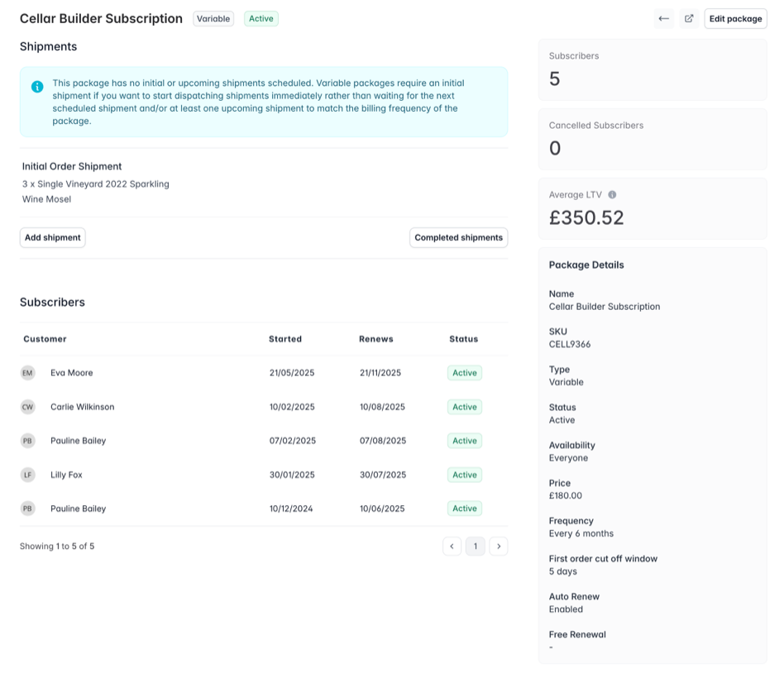Click the Cancelled Subscribers value 0
Image resolution: width=784 pixels, height=673 pixels.
click(x=555, y=148)
